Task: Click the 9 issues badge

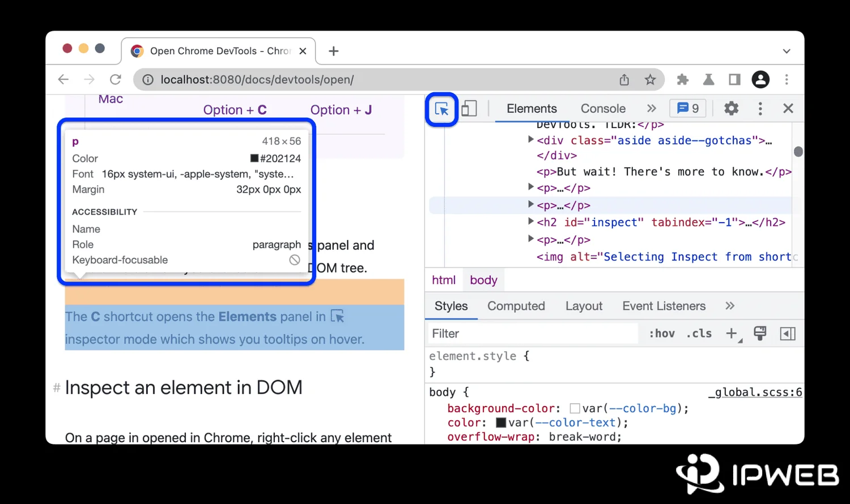Action: tap(688, 108)
